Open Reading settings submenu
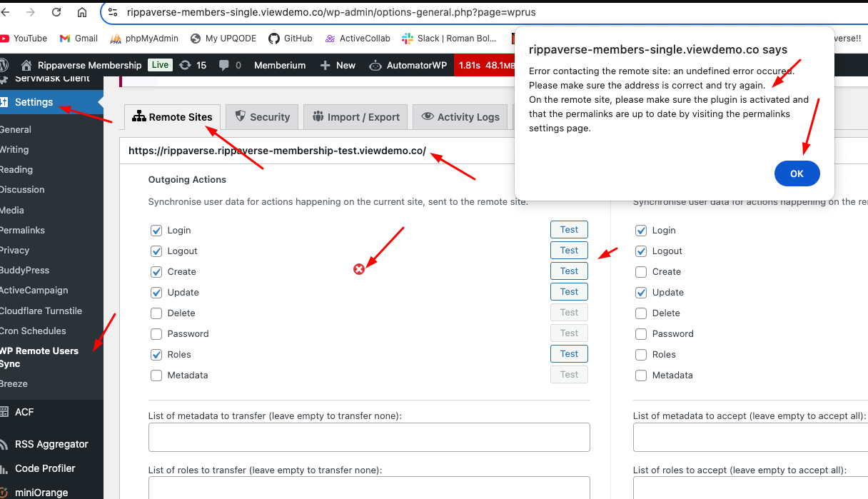The image size is (868, 499). tap(16, 169)
